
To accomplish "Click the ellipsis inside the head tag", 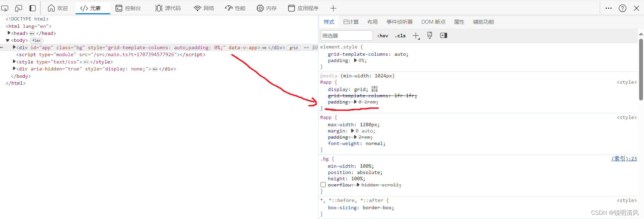I will tap(32, 33).
